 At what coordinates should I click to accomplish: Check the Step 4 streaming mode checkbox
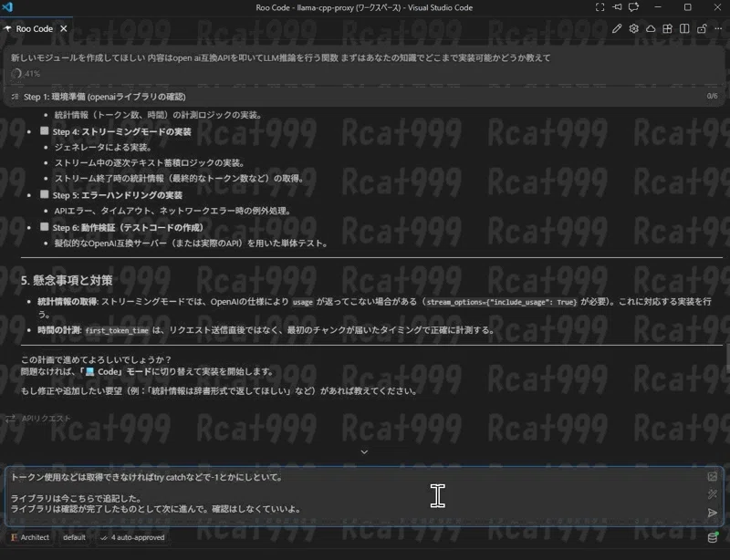(44, 130)
